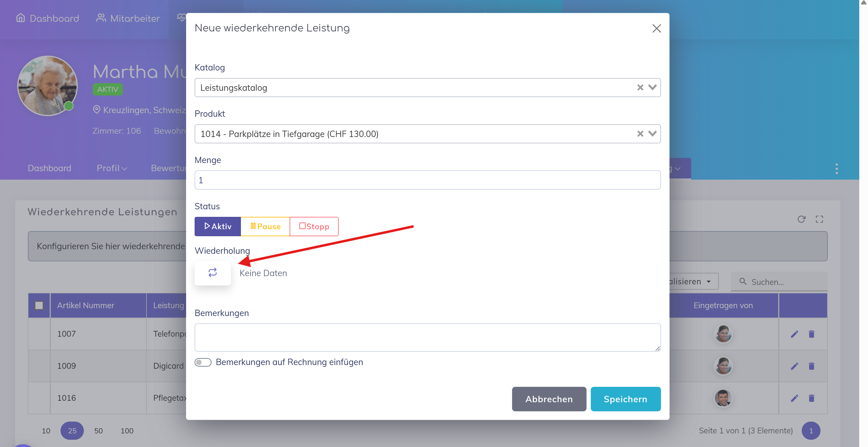Open the Mitarbeiter menu item
The height and width of the screenshot is (447, 868).
click(x=128, y=18)
